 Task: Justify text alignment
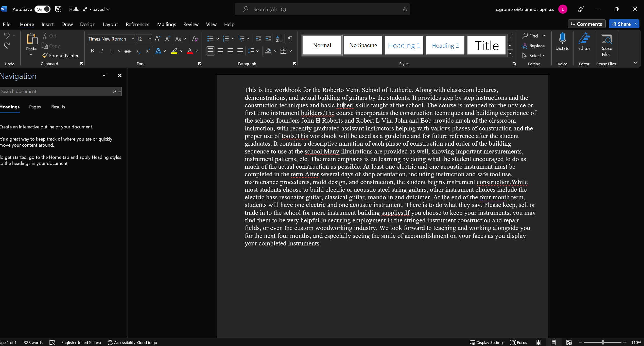tap(240, 51)
